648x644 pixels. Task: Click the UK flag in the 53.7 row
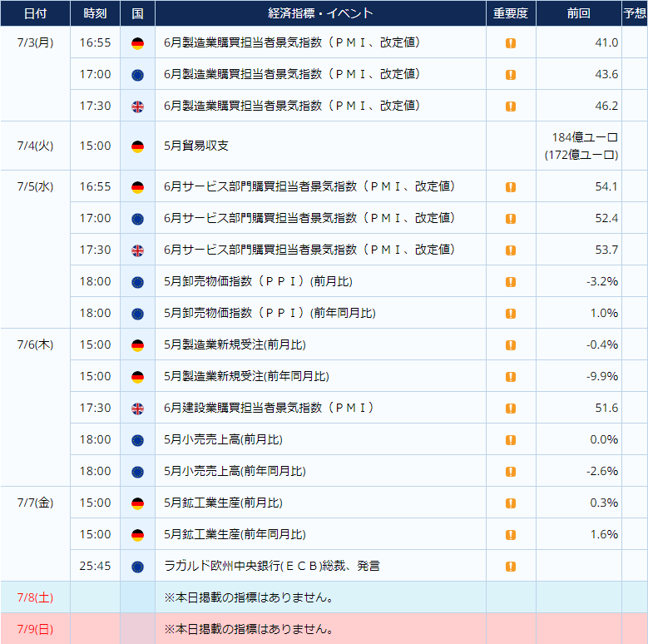pos(137,250)
